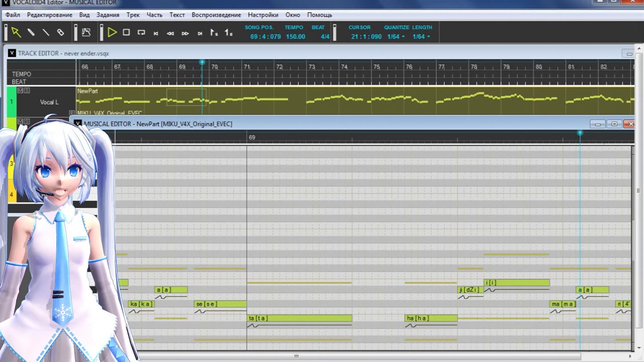Image resolution: width=644 pixels, height=362 pixels.
Task: Open the Воспроизведение menu
Action: pos(216,15)
